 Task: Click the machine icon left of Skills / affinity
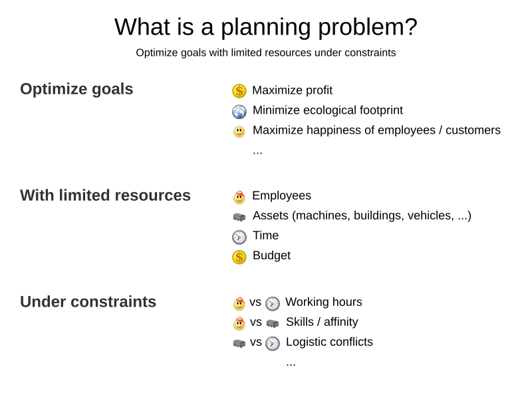pyautogui.click(x=273, y=323)
